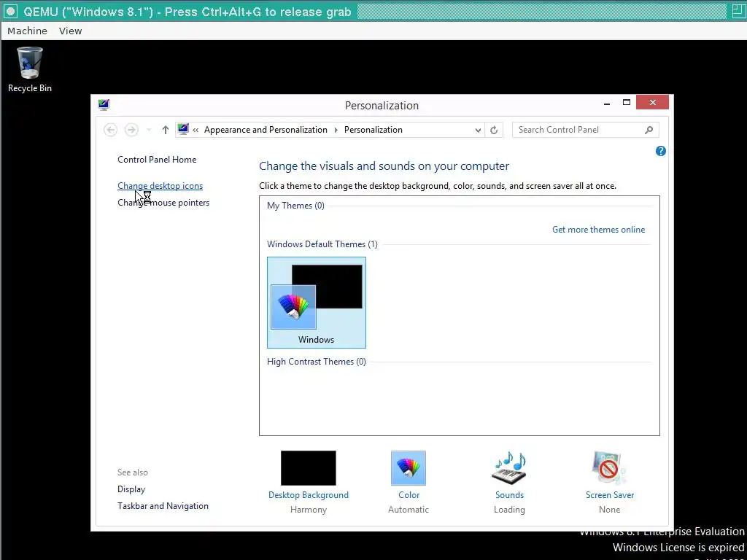This screenshot has height=560, width=747.
Task: Click the double chevron breadcrumb overflow
Action: (x=196, y=130)
